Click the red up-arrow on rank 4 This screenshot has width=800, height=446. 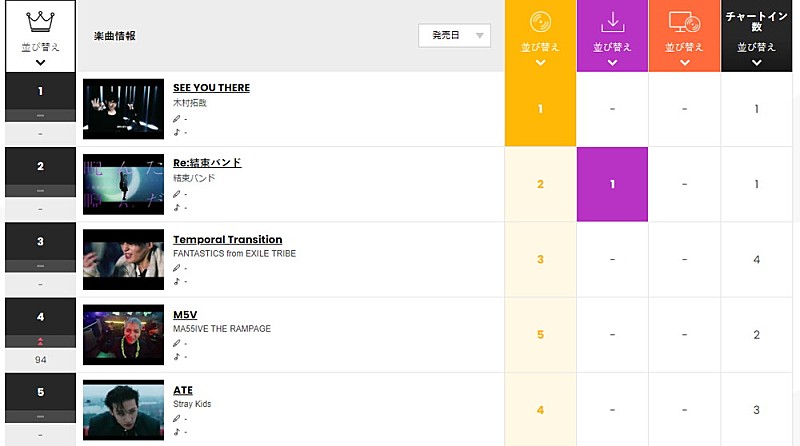40,341
